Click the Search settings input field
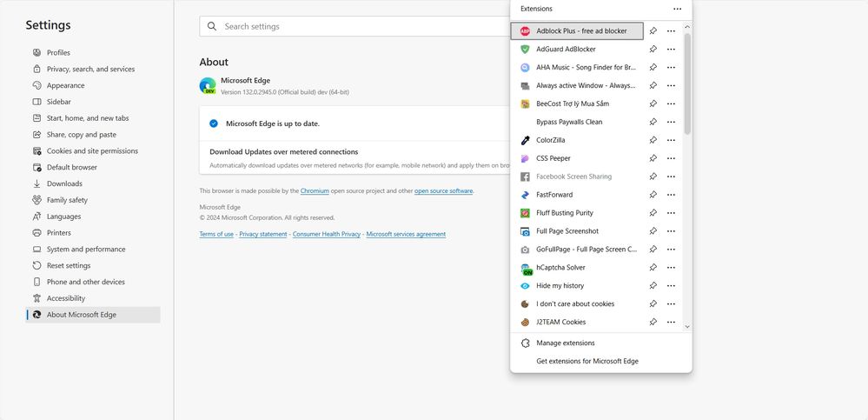 pyautogui.click(x=354, y=27)
